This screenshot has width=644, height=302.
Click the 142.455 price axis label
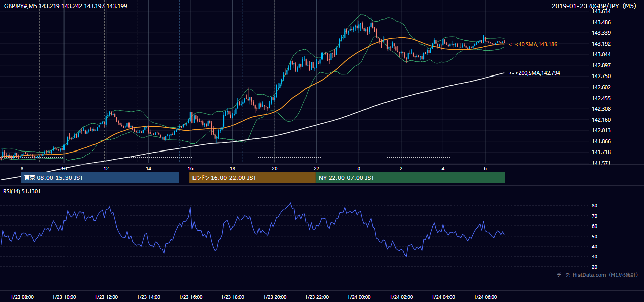pyautogui.click(x=601, y=98)
